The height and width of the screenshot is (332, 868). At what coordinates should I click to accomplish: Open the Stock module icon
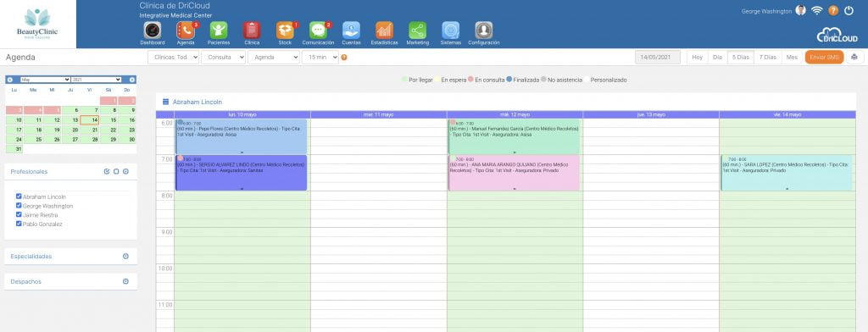click(x=285, y=30)
